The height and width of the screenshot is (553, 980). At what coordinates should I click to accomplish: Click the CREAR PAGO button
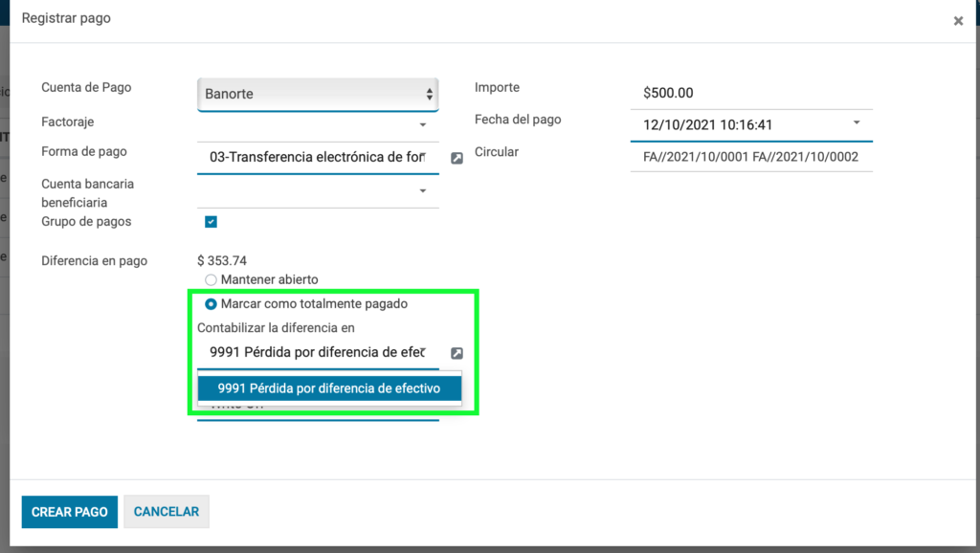click(x=69, y=512)
